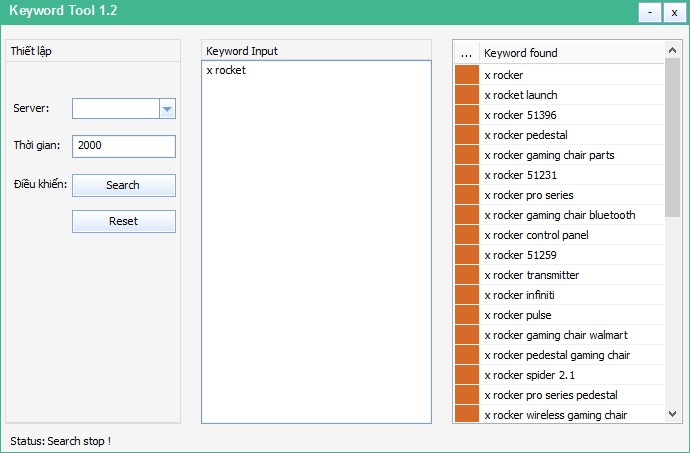690x453 pixels.
Task: Click the 'Status: Search stop !' status text
Action: click(x=61, y=441)
